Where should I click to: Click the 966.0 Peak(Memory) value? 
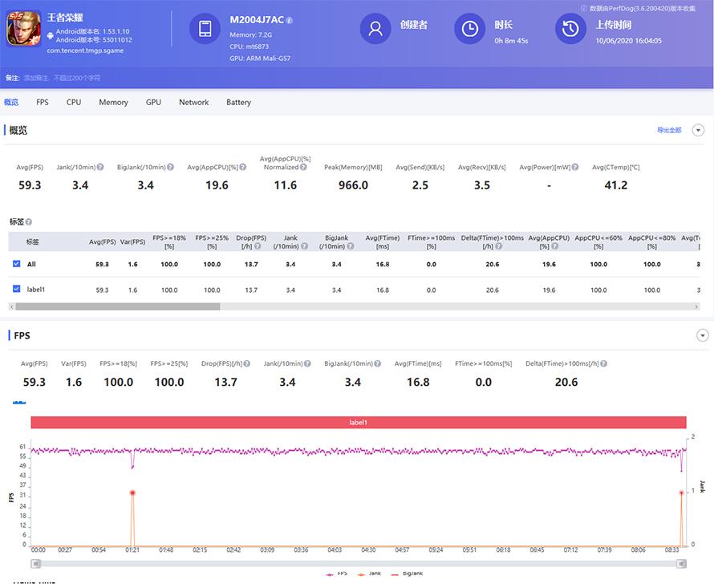coord(353,185)
